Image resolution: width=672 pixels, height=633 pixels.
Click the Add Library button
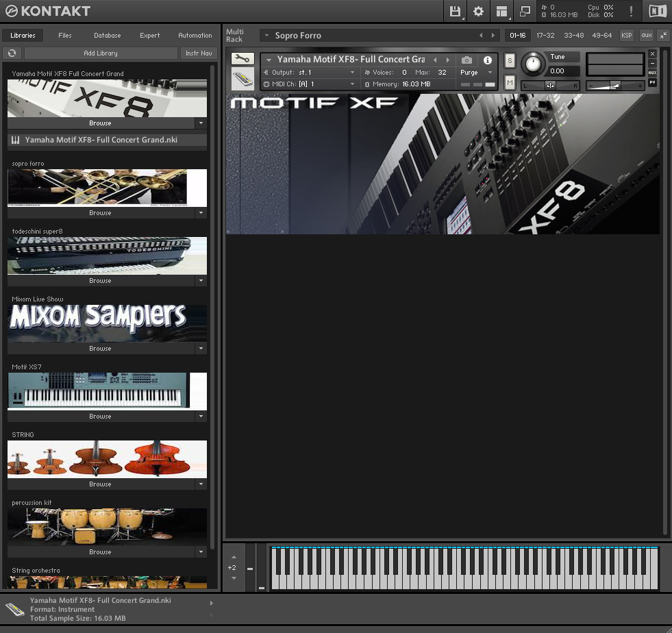(101, 53)
